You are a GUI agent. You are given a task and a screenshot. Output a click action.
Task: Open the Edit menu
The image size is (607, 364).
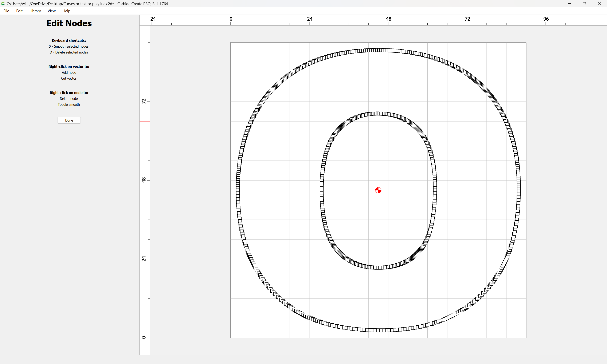[19, 11]
